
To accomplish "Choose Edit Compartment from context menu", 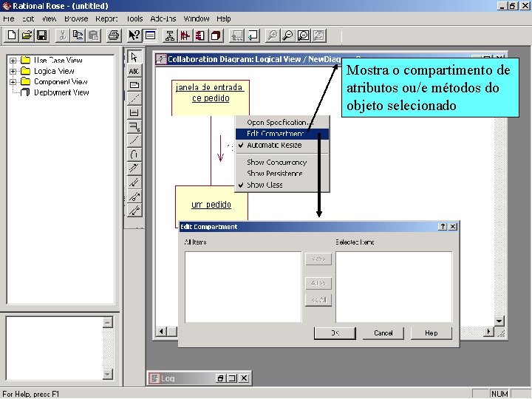I will click(x=282, y=134).
